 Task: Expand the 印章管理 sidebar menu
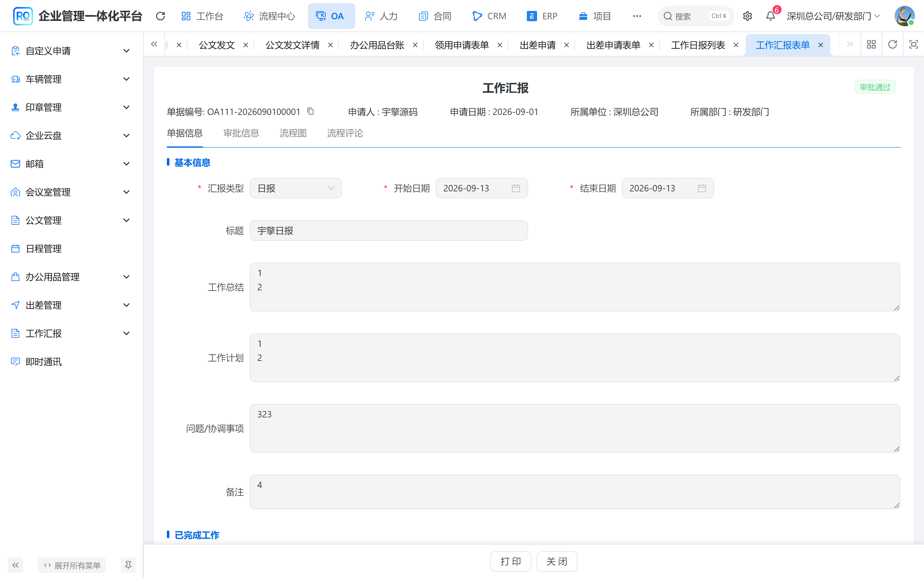pos(72,108)
